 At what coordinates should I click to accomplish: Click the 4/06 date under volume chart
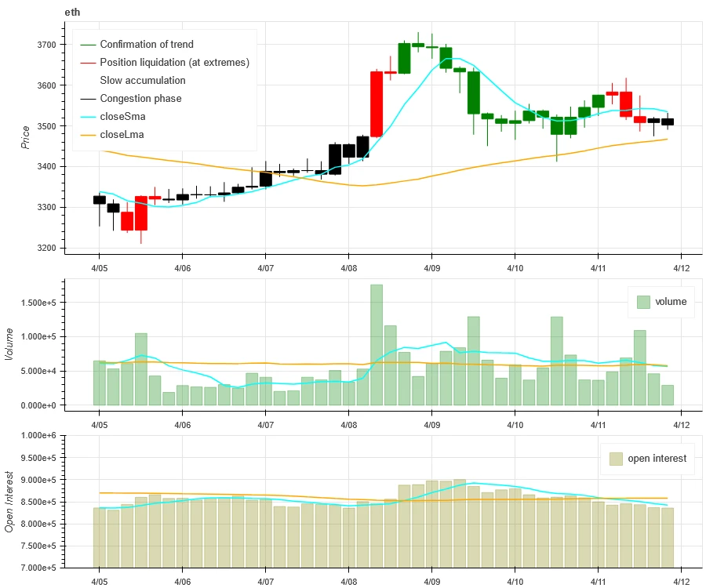click(182, 423)
